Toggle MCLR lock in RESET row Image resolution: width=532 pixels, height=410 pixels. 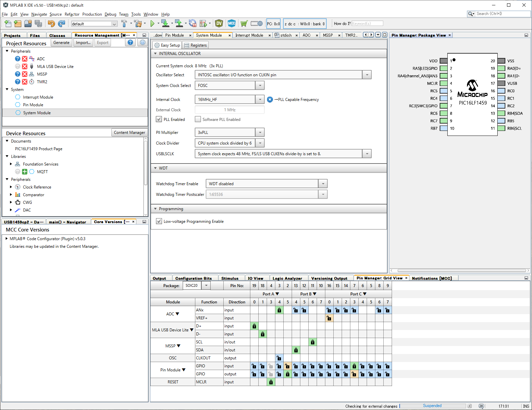271,382
